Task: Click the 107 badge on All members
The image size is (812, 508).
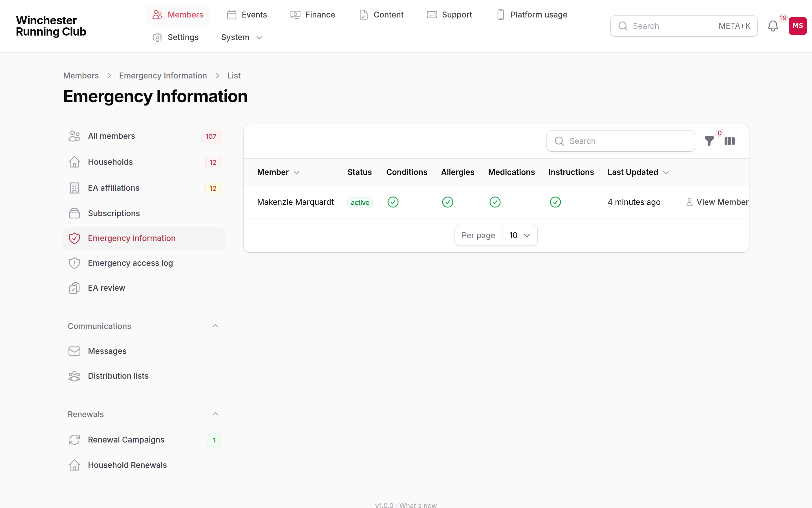Action: pos(211,136)
